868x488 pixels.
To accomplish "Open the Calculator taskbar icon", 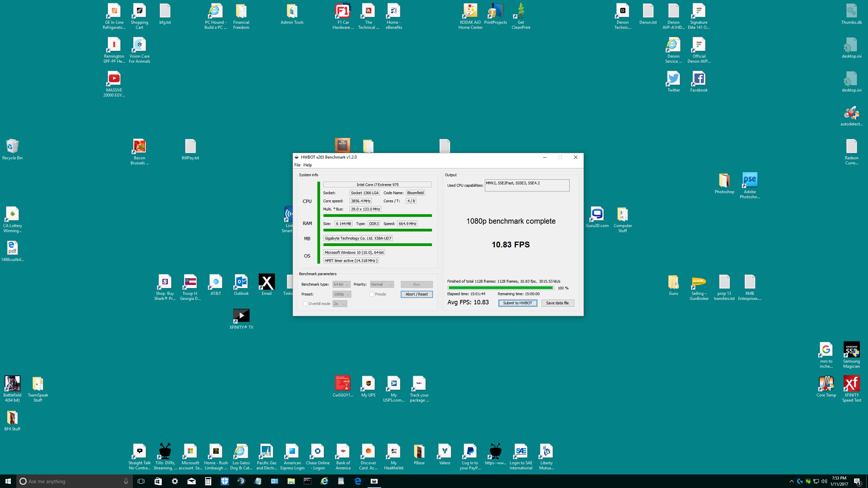I will 208,481.
